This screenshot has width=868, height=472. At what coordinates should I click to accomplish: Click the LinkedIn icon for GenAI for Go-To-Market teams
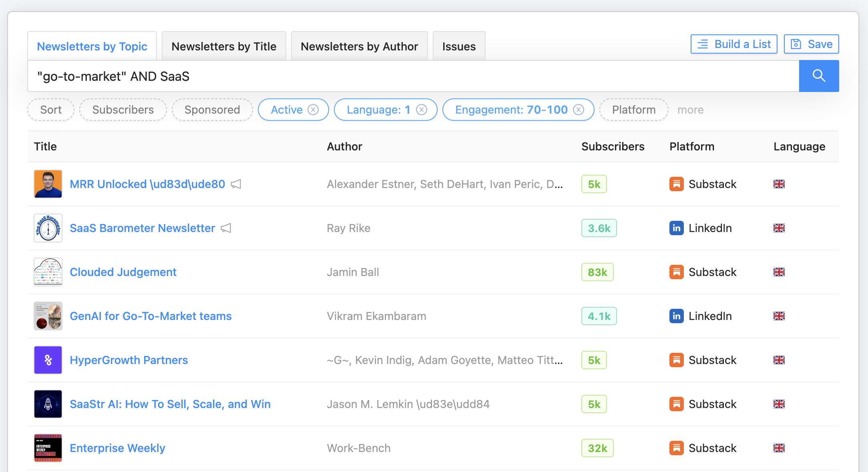coord(676,316)
